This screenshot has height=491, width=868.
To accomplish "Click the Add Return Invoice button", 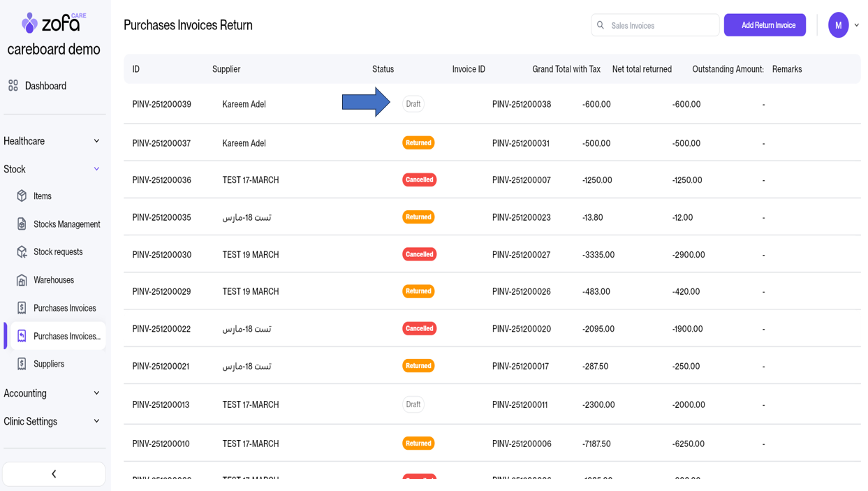I will click(x=765, y=25).
